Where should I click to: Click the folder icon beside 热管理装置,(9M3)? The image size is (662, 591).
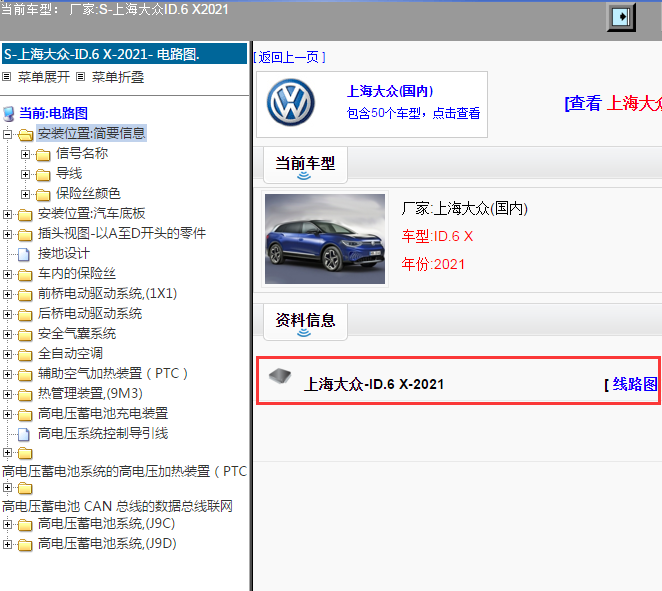click(25, 395)
